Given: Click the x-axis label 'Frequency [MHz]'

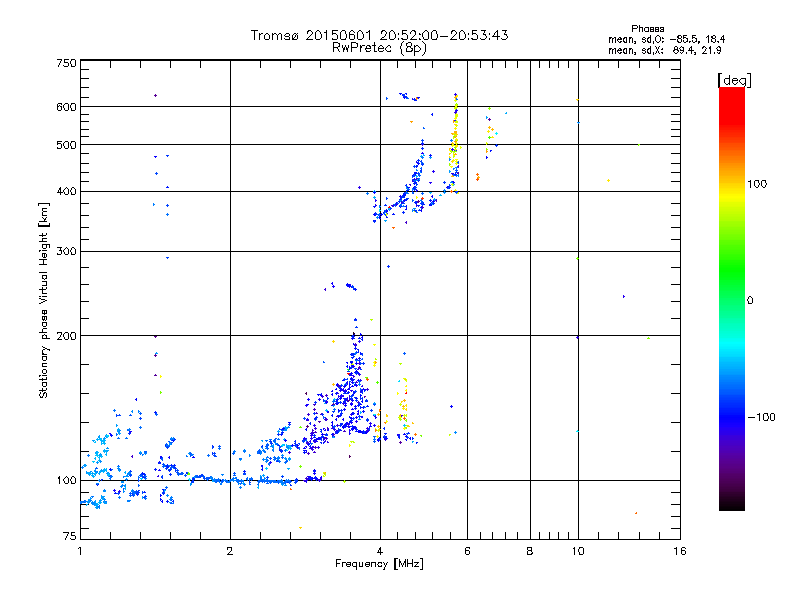Looking at the screenshot, I should (379, 564).
